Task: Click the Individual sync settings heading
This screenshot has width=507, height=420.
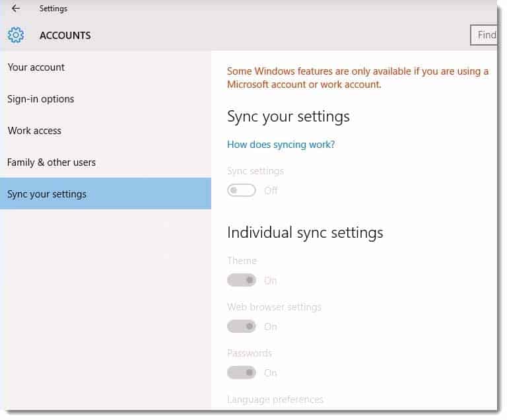Action: (305, 232)
